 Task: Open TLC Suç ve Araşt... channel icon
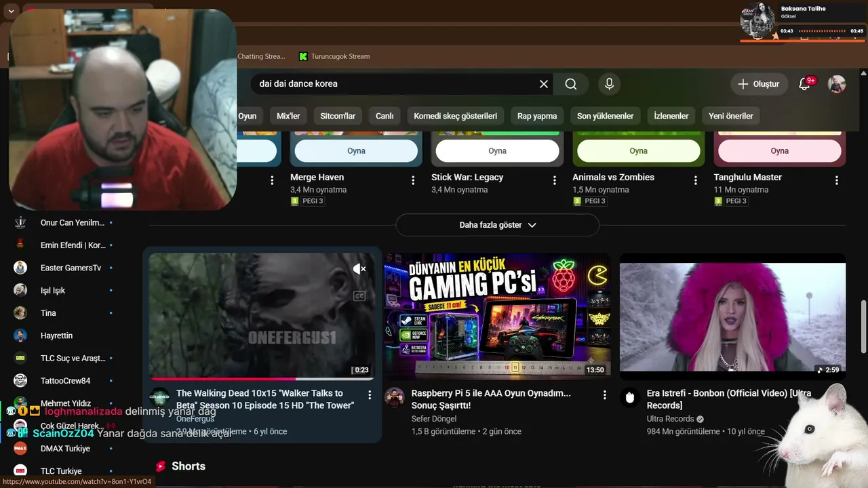pyautogui.click(x=20, y=358)
